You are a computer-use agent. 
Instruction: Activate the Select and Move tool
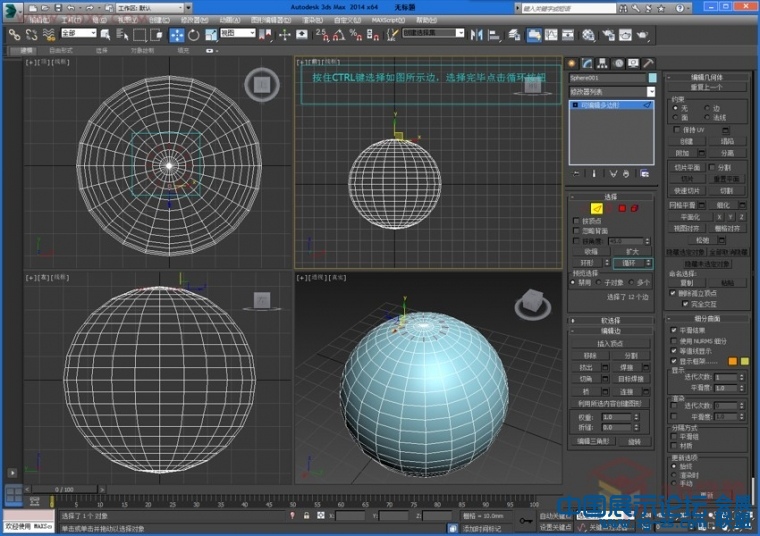[177, 35]
